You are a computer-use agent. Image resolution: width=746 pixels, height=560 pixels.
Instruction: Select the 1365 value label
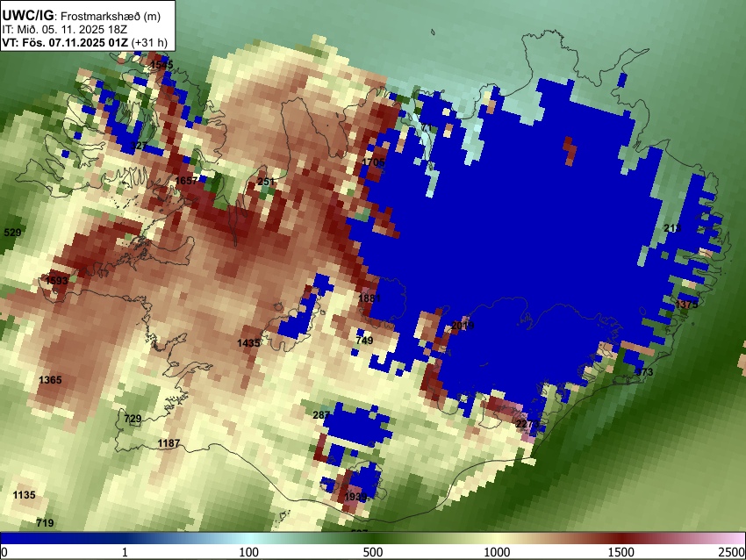point(50,380)
